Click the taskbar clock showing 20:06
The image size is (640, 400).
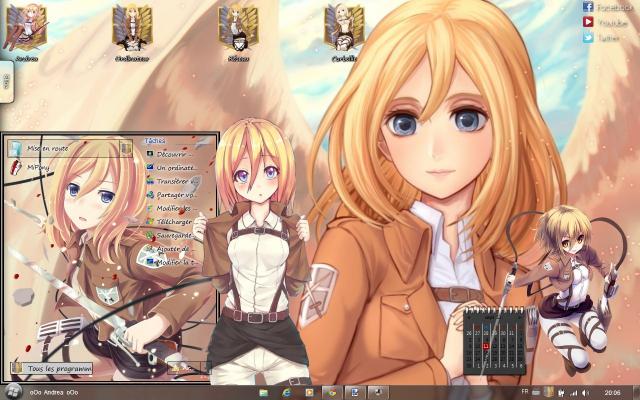[612, 392]
